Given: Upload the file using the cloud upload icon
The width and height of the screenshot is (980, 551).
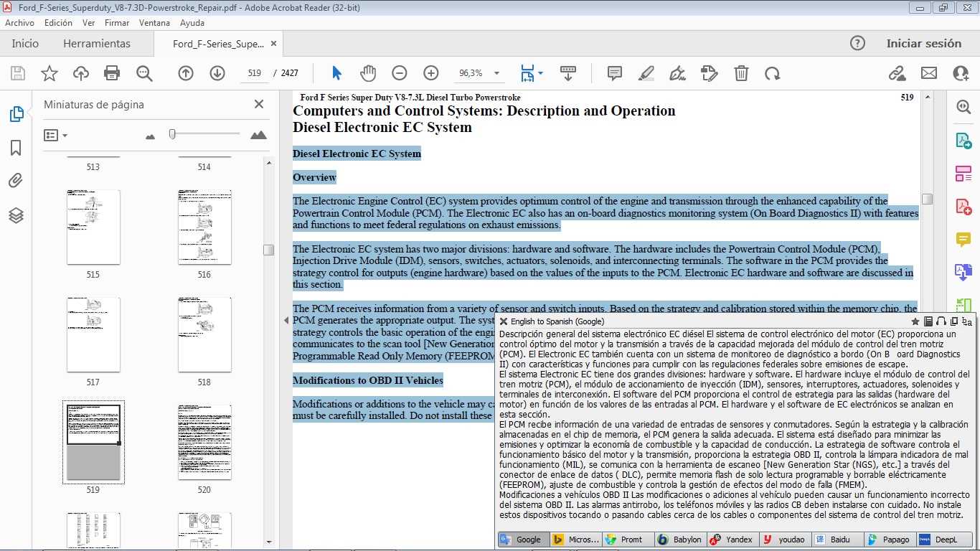Looking at the screenshot, I should [81, 73].
